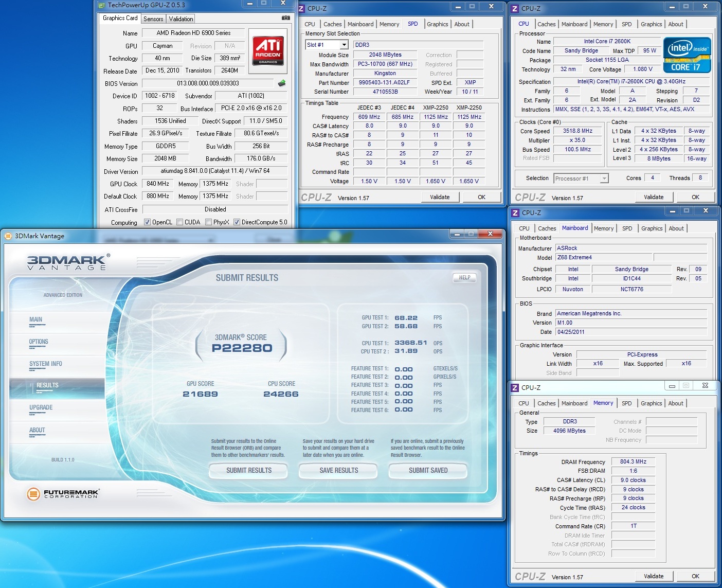
Task: Go to MAIN in the 3DMark Vantage sidebar
Action: tap(58, 321)
